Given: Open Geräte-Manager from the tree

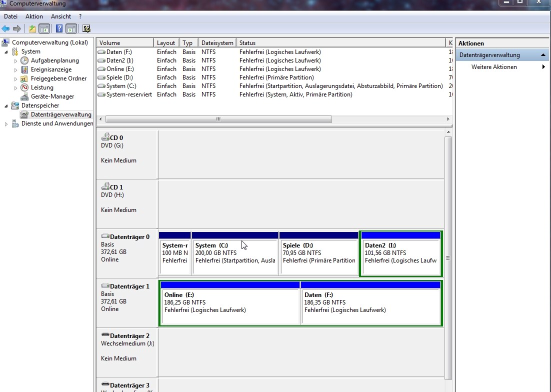Looking at the screenshot, I should point(52,96).
